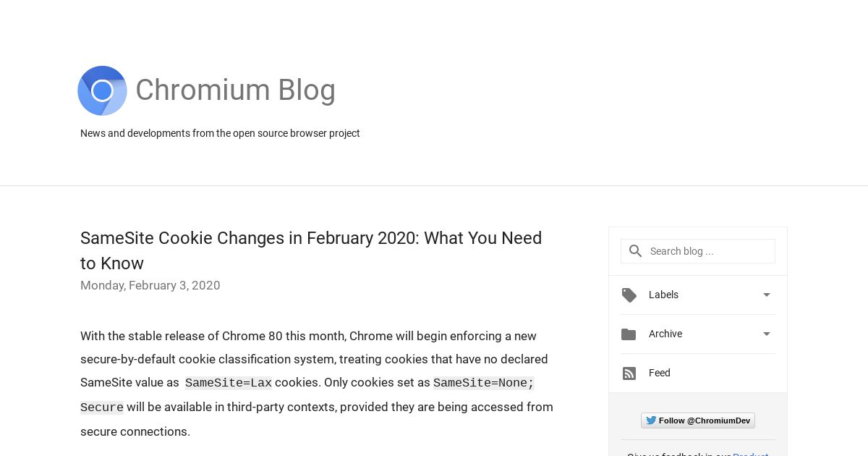Open the Feed link

[660, 373]
